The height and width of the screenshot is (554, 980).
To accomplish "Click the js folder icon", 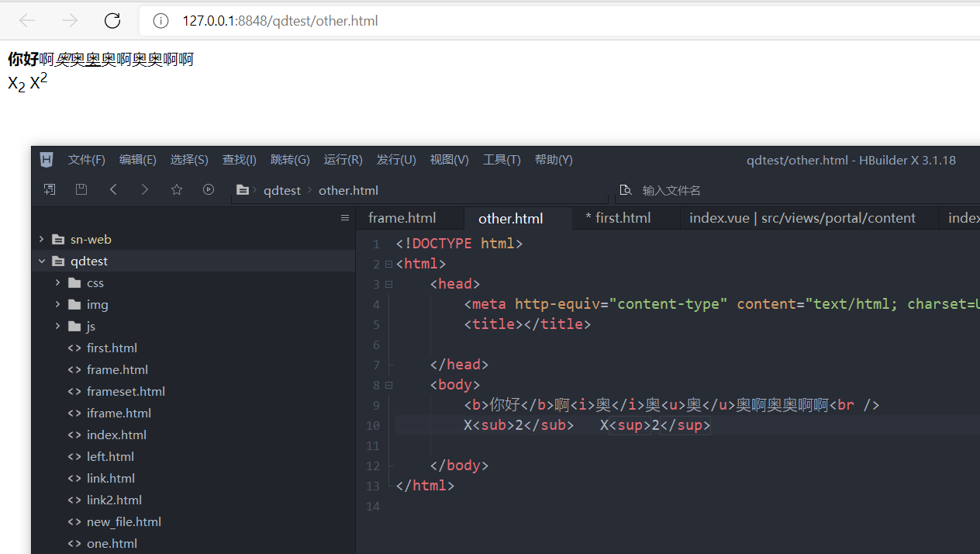I will tap(74, 326).
